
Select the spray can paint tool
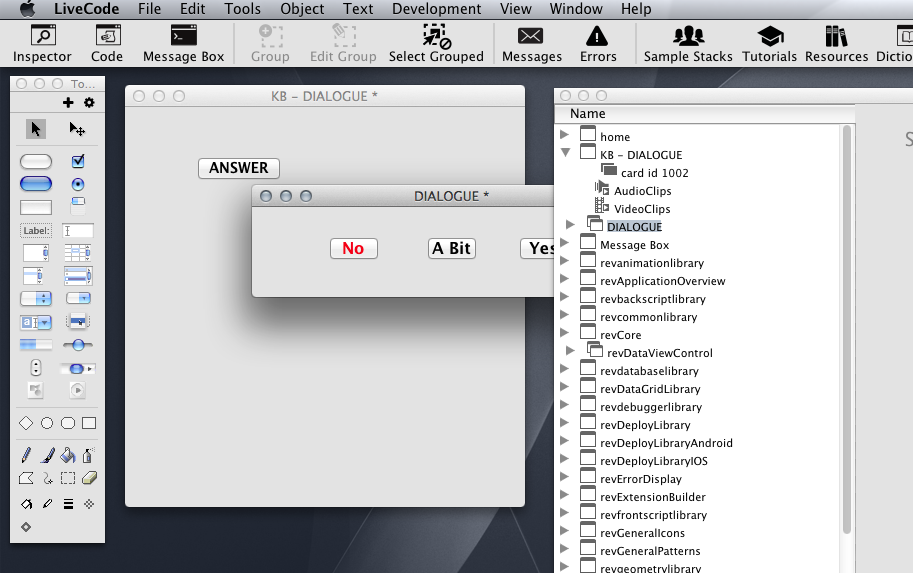(88, 455)
